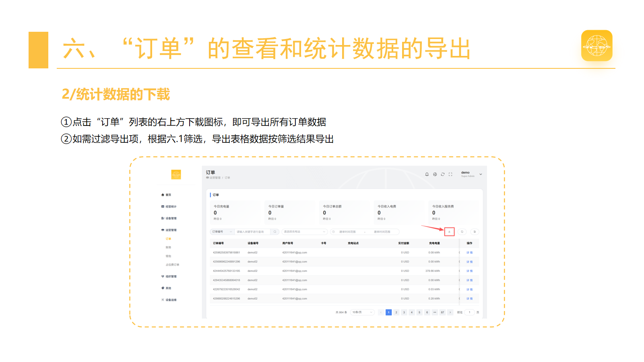The height and width of the screenshot is (362, 644).
Task: Click the 实付金额 column header
Action: point(404,243)
